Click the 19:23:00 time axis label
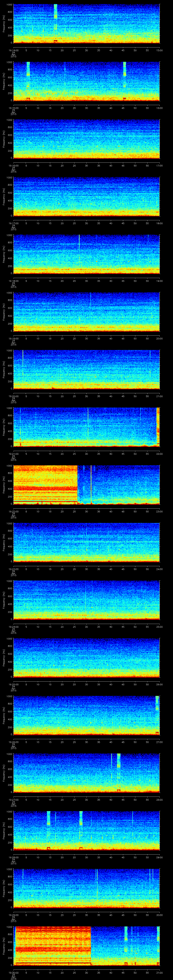This screenshot has width=173, height=980. [x=13, y=569]
